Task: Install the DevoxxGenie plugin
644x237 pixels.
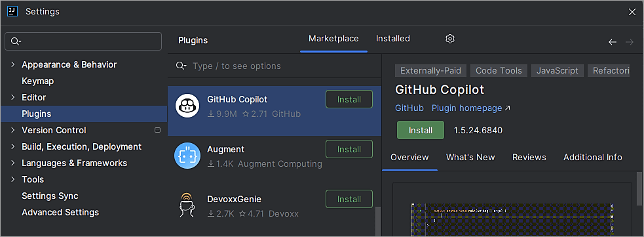Action: (x=349, y=199)
